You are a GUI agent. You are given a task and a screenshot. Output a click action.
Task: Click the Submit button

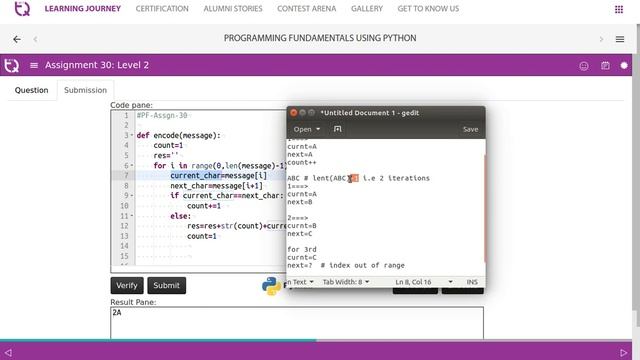[167, 285]
